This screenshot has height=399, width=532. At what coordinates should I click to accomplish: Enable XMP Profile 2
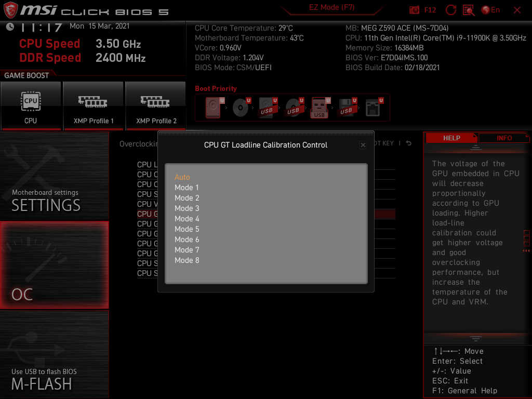pos(156,105)
